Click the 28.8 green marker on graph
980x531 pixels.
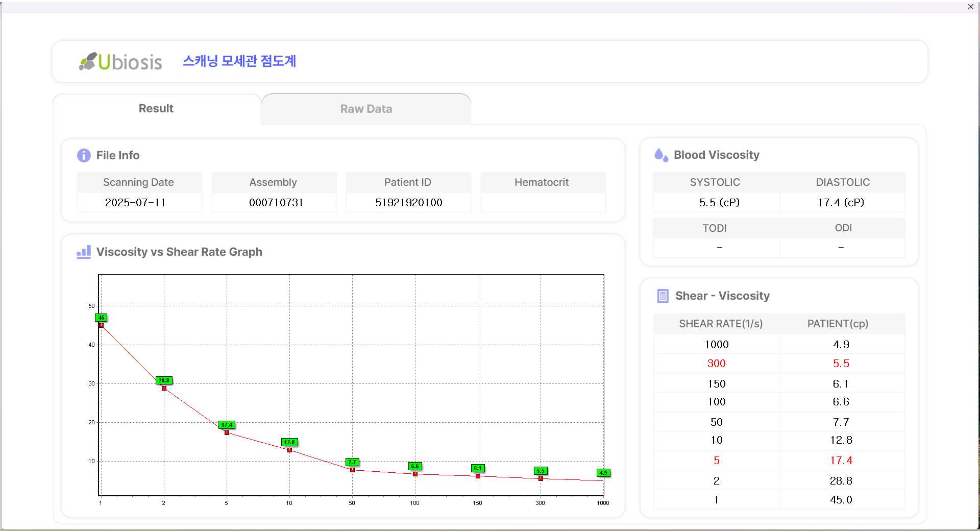(x=164, y=380)
